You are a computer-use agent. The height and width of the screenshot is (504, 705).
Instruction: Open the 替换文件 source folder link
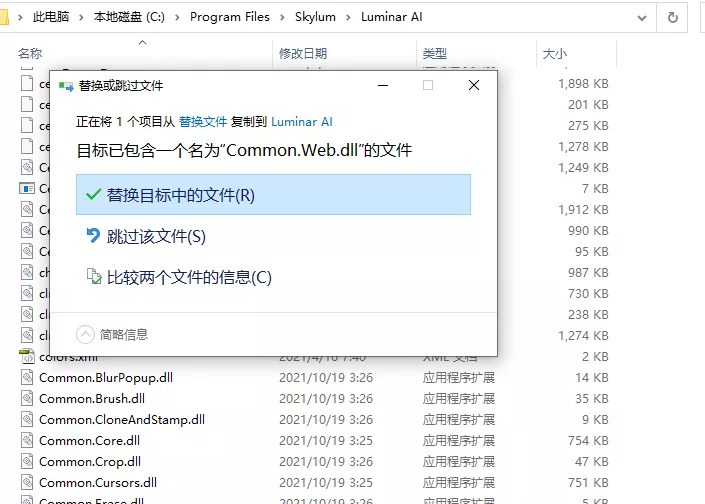coord(203,122)
